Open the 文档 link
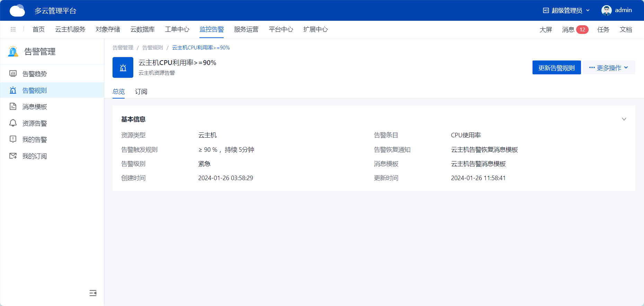This screenshot has width=644, height=306. pos(626,29)
